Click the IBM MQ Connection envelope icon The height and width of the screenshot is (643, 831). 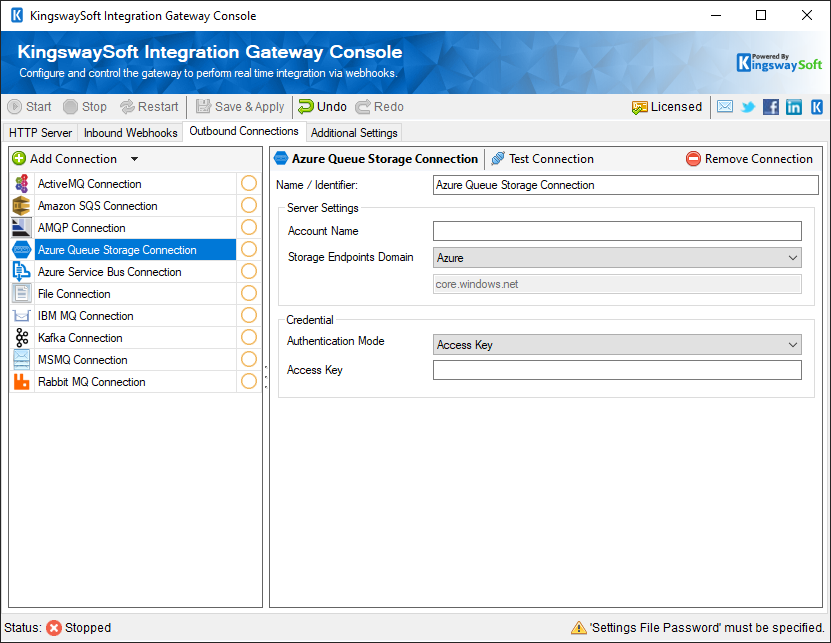22,316
